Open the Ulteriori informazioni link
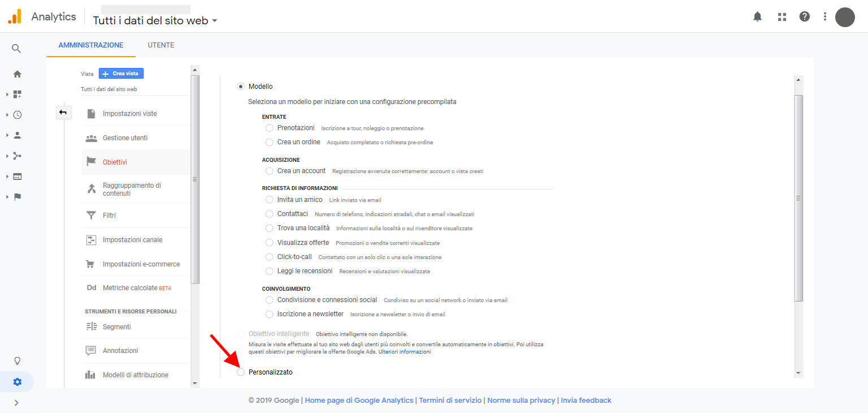 click(x=405, y=352)
